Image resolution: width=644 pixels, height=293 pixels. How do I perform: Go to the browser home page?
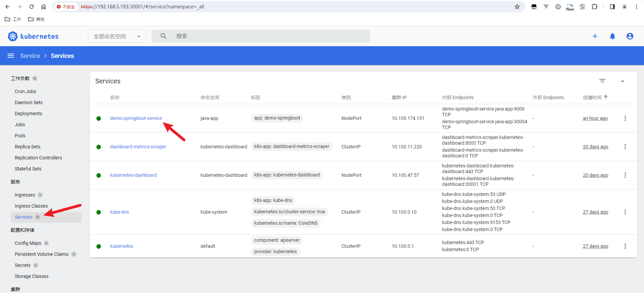(44, 7)
